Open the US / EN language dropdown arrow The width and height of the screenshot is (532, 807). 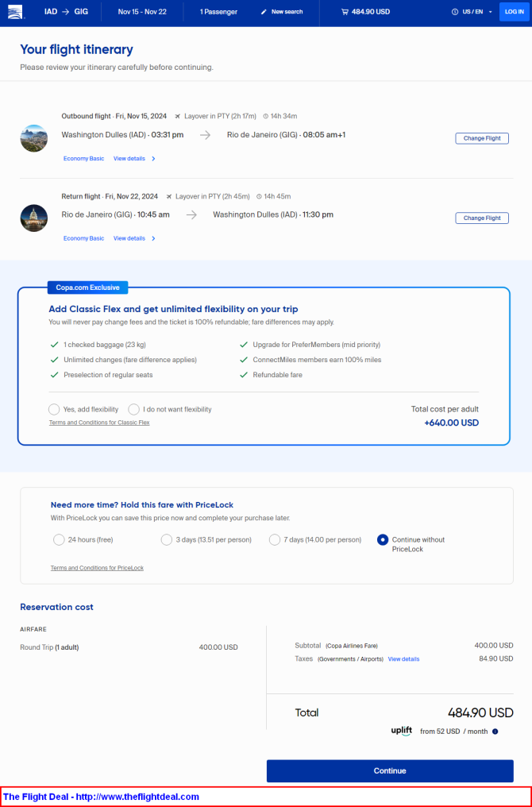point(491,12)
